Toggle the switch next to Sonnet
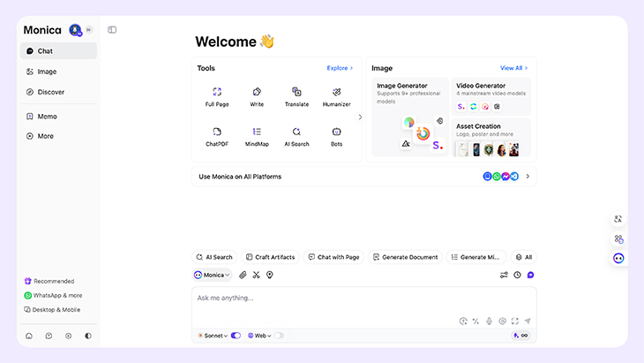 point(236,336)
